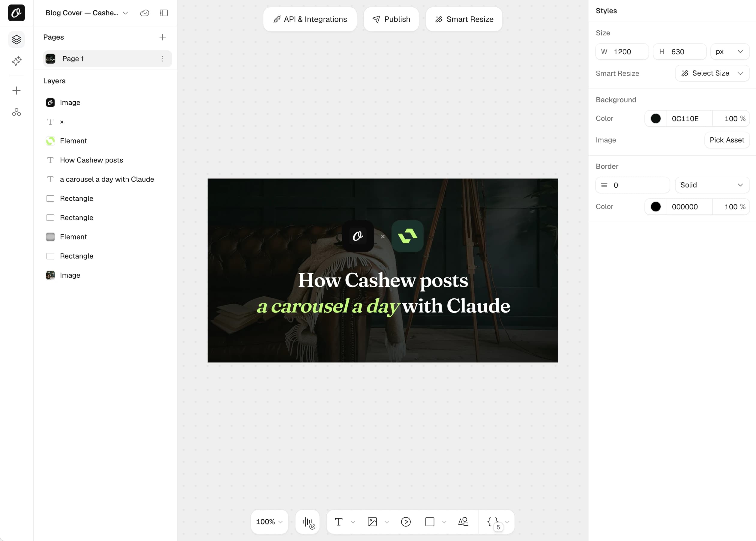Screen dimensions: 756x541
Task: Edit the height field showing 630
Action: [x=680, y=52]
